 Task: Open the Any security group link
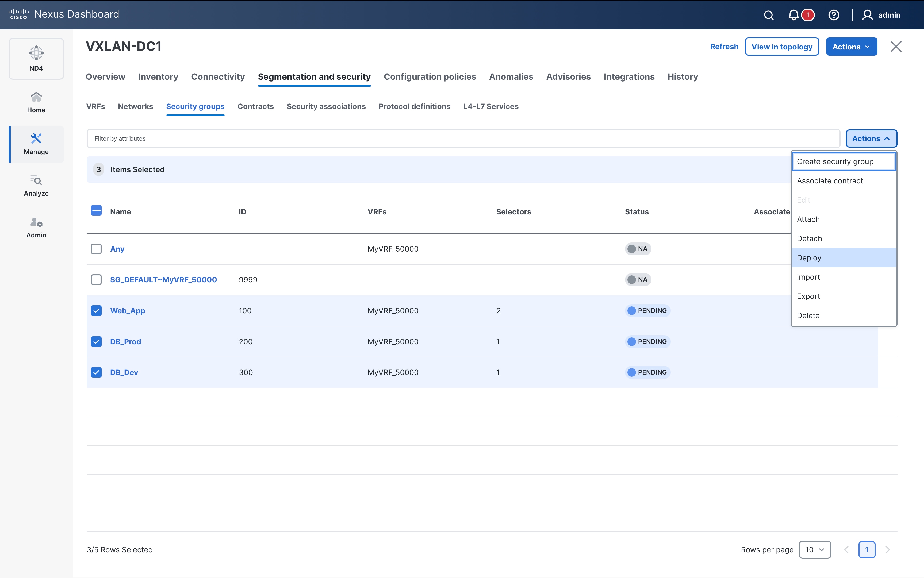117,249
